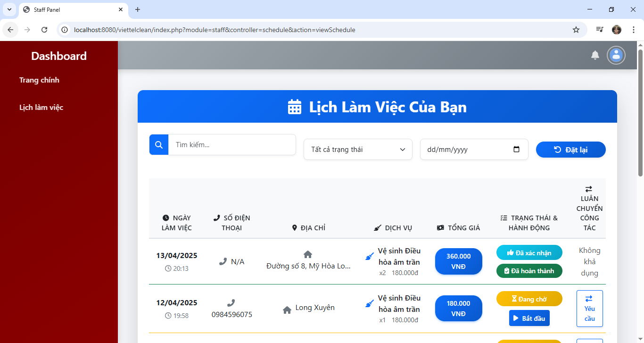Click the Đang chờ status badge
The image size is (644, 343).
529,299
